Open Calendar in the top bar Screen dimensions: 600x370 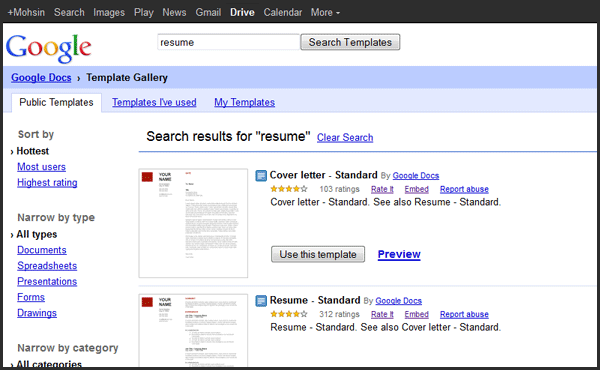[x=283, y=13]
